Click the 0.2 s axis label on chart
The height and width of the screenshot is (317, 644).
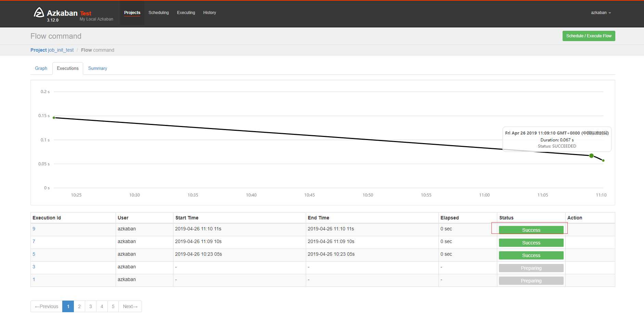(45, 92)
